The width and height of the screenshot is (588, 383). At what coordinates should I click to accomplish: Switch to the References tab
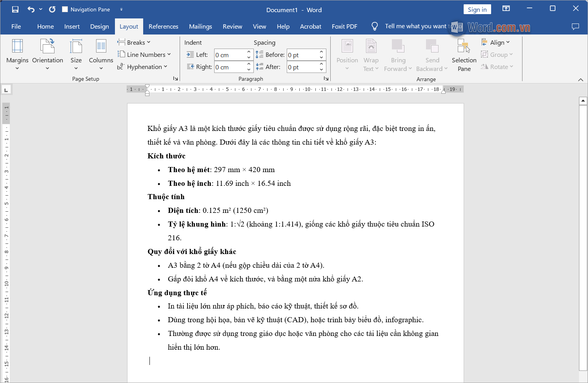pos(163,26)
